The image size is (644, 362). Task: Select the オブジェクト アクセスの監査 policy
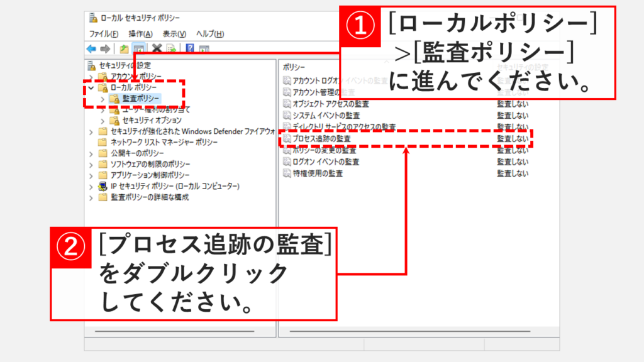coord(330,104)
